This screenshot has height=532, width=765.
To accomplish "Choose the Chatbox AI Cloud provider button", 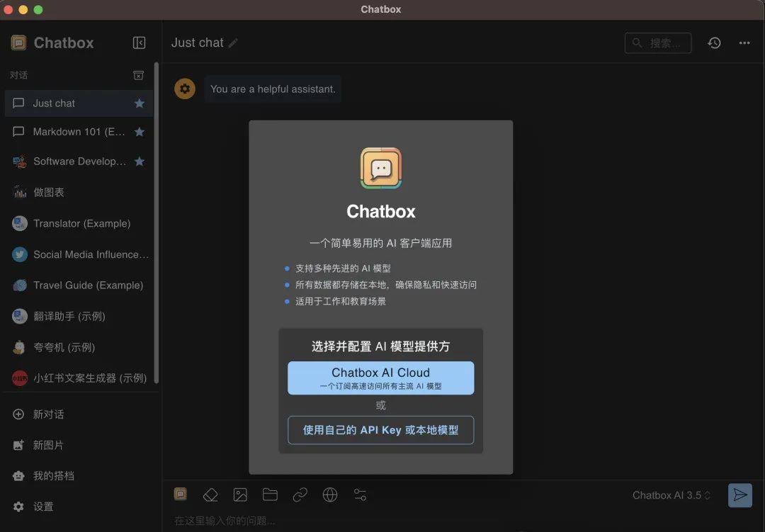I will (380, 378).
